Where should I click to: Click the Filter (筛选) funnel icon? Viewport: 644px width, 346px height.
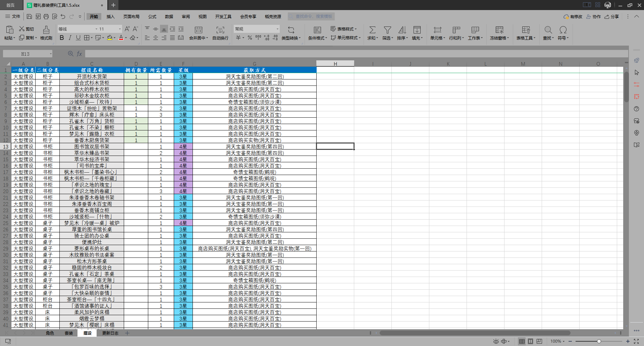[387, 30]
